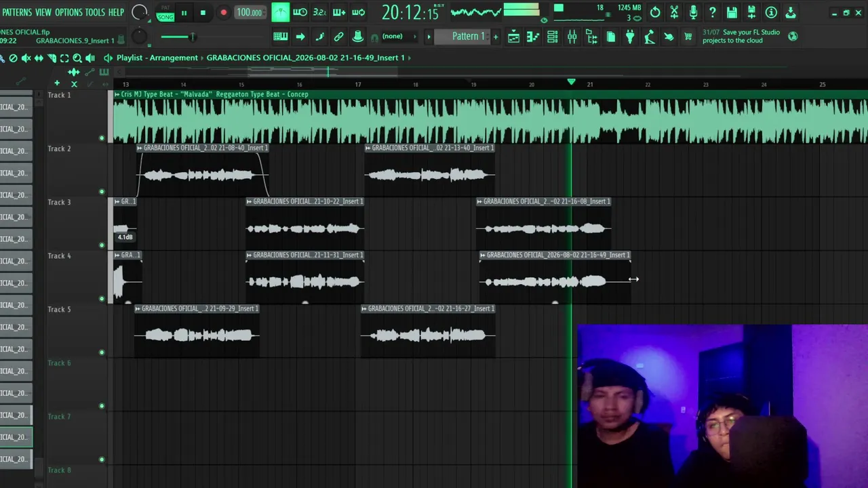Toggle overdub blend recording icon
The width and height of the screenshot is (868, 488).
click(339, 12)
